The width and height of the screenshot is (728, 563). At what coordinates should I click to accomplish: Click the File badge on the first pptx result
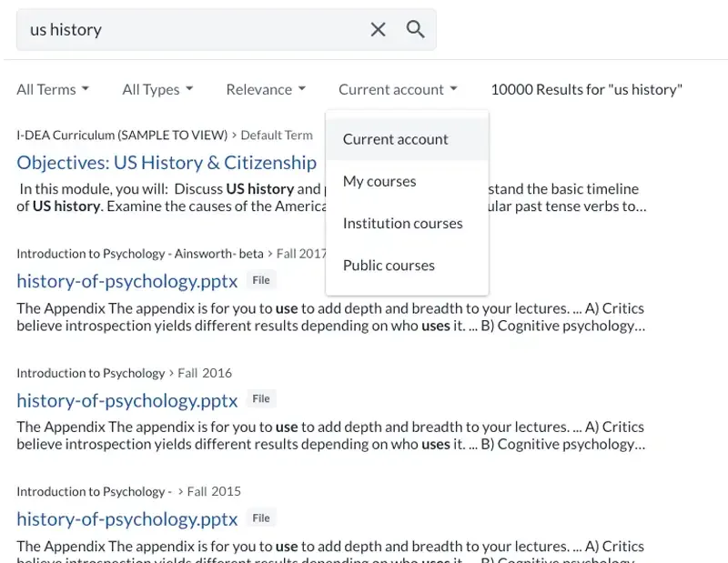point(261,280)
